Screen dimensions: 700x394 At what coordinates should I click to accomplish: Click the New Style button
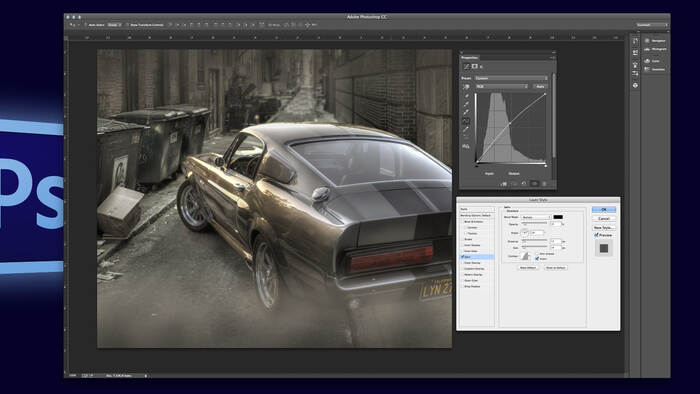pos(604,228)
